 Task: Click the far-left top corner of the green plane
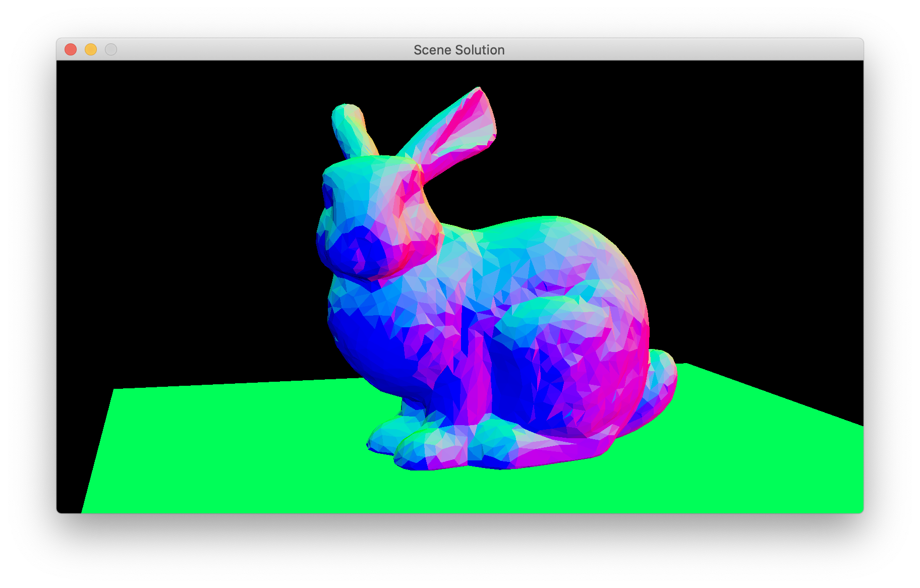tap(117, 392)
